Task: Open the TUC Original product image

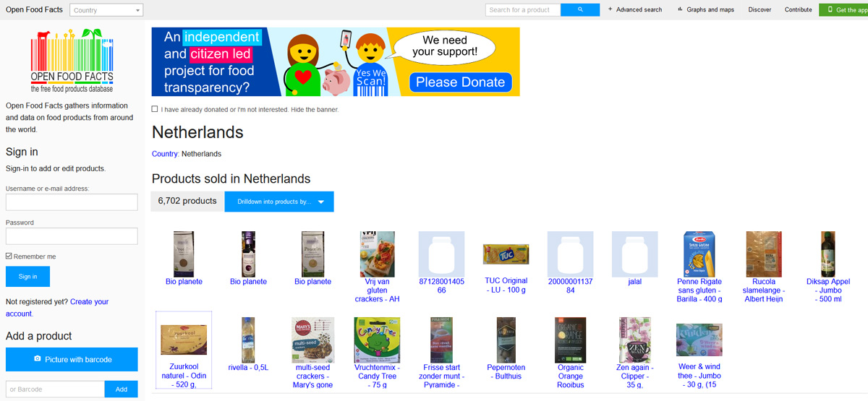Action: click(x=506, y=254)
